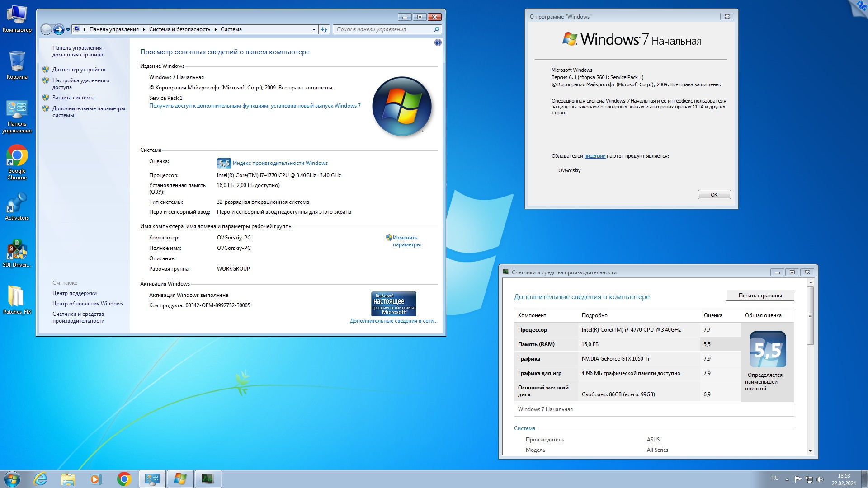Launch Chrome from the taskbar
This screenshot has height=488, width=868.
pyautogui.click(x=124, y=479)
